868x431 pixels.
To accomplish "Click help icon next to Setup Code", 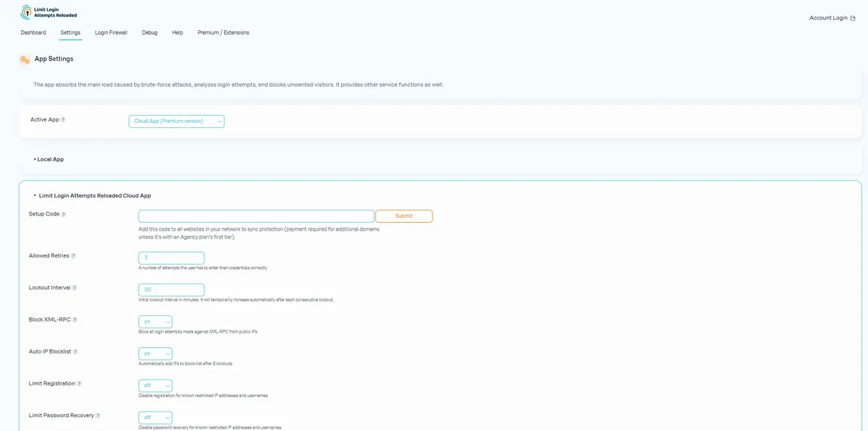I will 64,215.
